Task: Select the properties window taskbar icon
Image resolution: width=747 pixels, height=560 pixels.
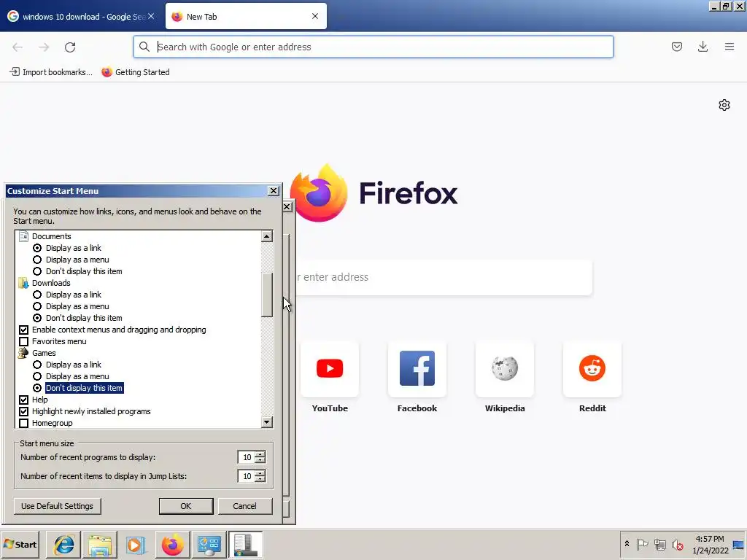Action: [245, 544]
